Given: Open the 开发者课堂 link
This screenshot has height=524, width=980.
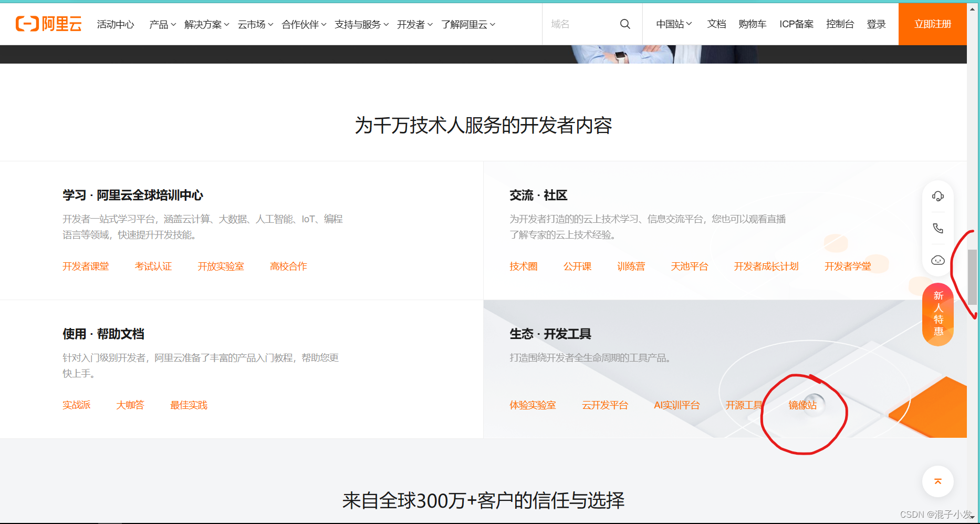Looking at the screenshot, I should 86,266.
